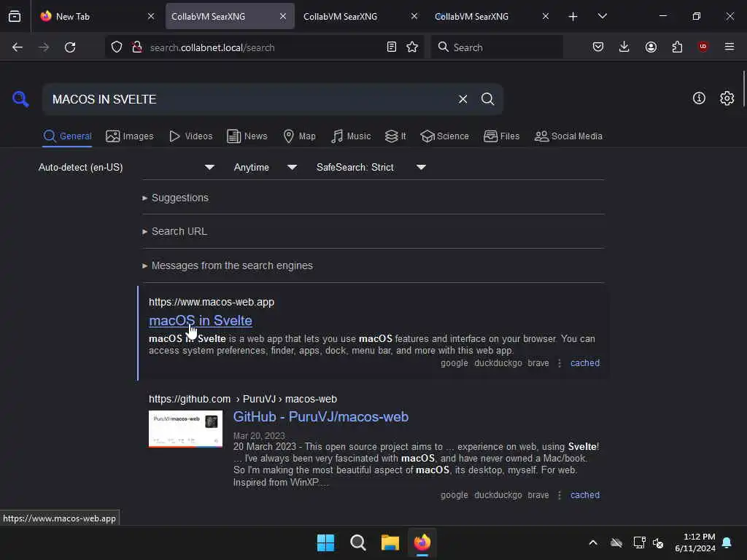Open the tracking protection shield icon
This screenshot has height=560, width=747.
(x=117, y=47)
